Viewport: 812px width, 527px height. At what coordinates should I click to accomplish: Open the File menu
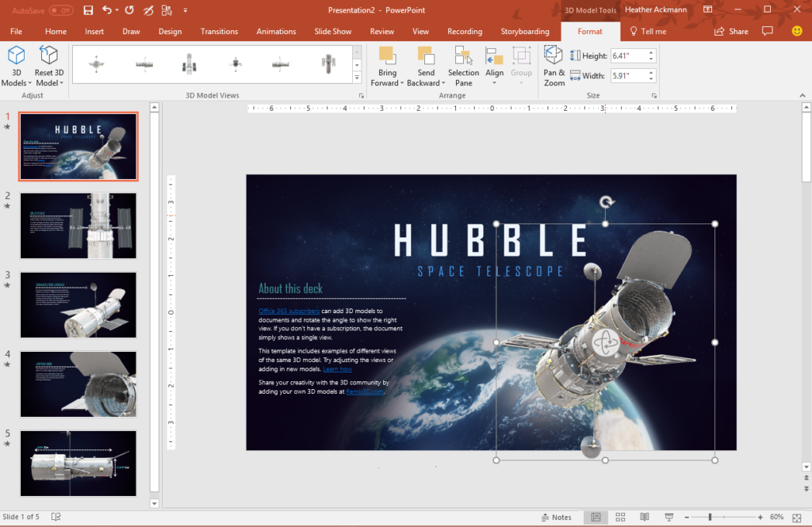click(x=16, y=32)
